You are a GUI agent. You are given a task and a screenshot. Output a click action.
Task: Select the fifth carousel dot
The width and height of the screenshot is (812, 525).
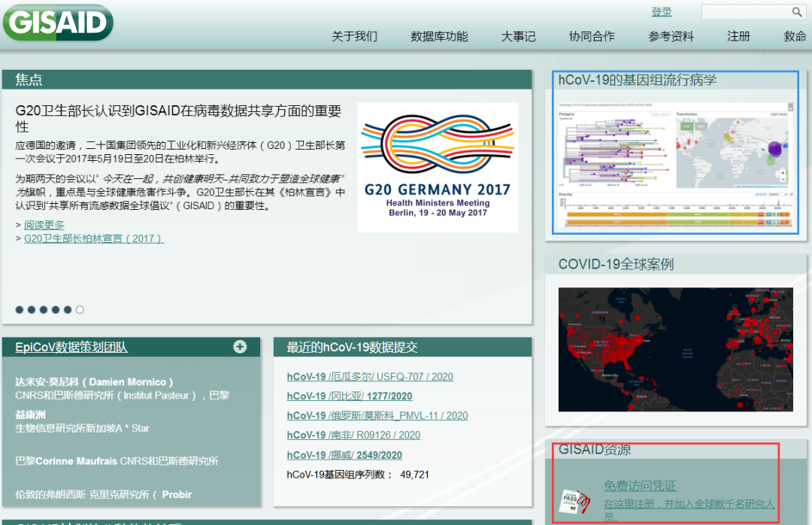[68, 309]
